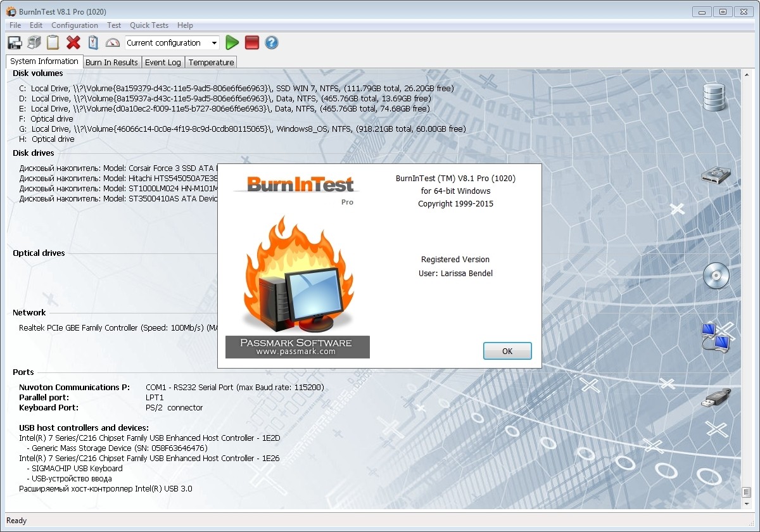Click the D: Local Drive volume row
This screenshot has height=532, width=760.
[x=225, y=98]
